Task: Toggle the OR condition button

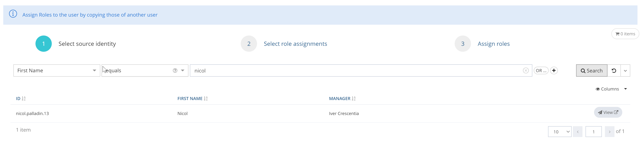Action: [x=541, y=70]
